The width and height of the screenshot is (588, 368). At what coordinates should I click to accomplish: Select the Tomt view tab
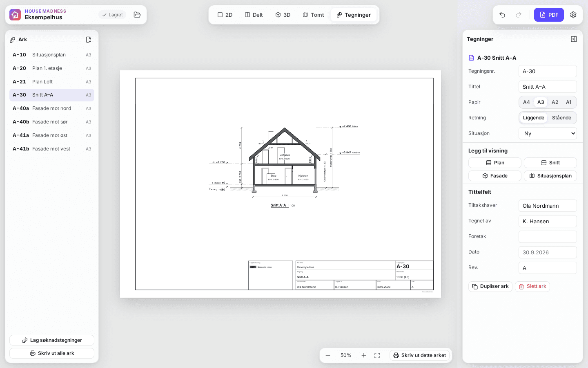tap(313, 15)
